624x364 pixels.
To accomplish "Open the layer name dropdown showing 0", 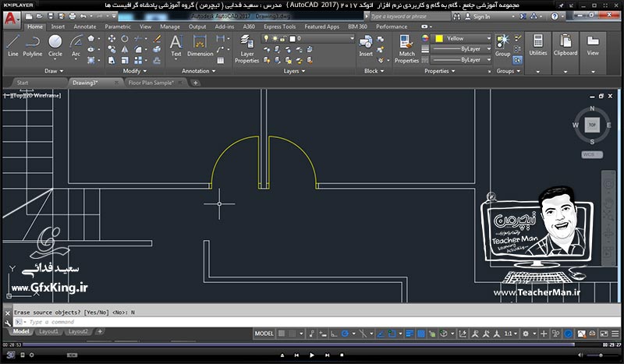I will (x=307, y=39).
